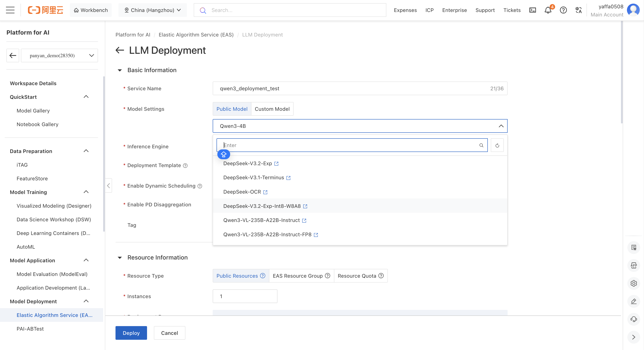The width and height of the screenshot is (644, 350).
Task: Open Model Gallery under QuickStart
Action: [x=33, y=110]
